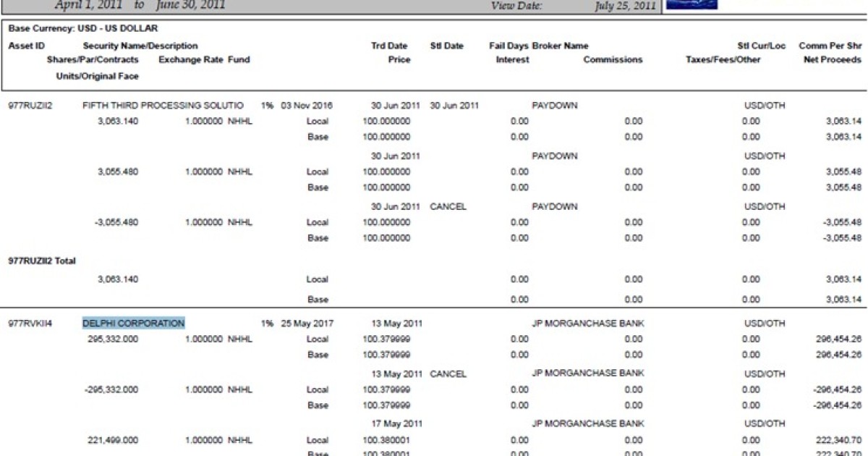
Task: Click the Units/Original Face header
Action: pyautogui.click(x=98, y=76)
